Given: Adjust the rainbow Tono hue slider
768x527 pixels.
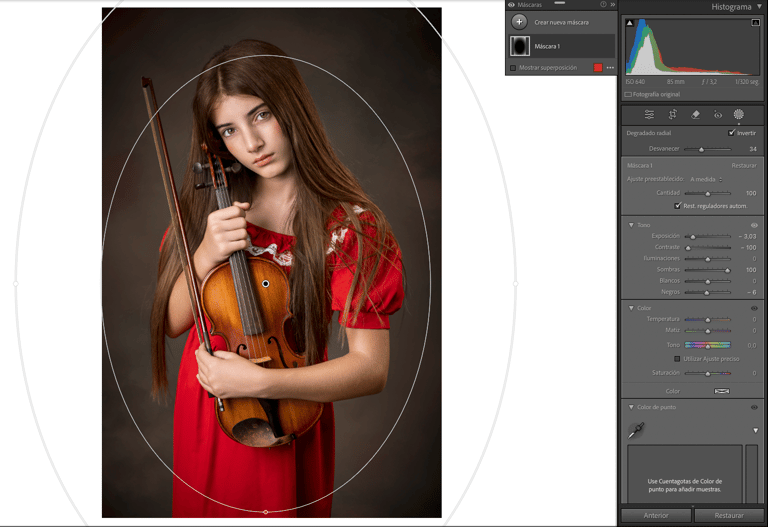Looking at the screenshot, I should point(707,345).
